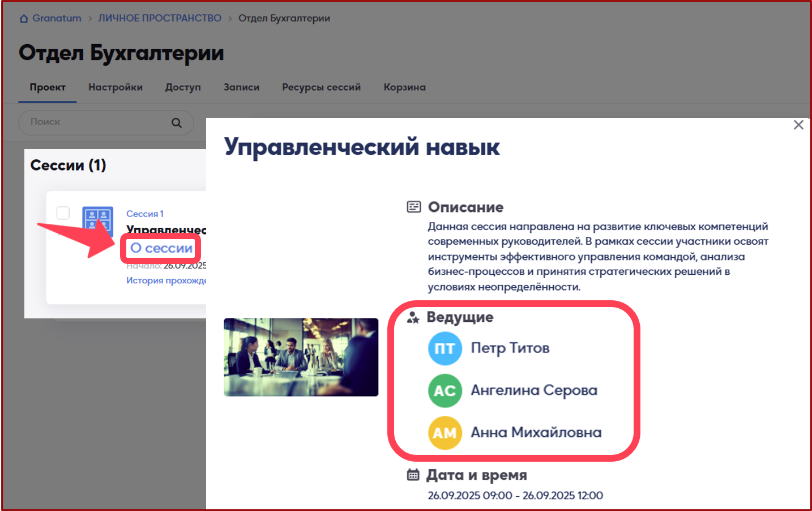
Task: Click the session group icon
Action: pyautogui.click(x=97, y=218)
